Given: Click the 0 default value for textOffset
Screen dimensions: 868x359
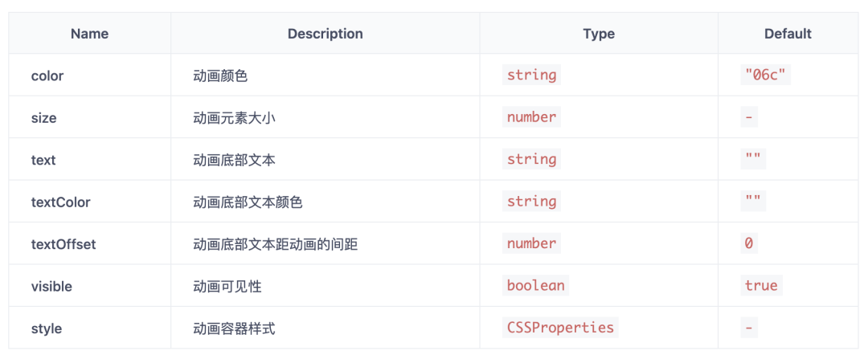Looking at the screenshot, I should pos(748,243).
